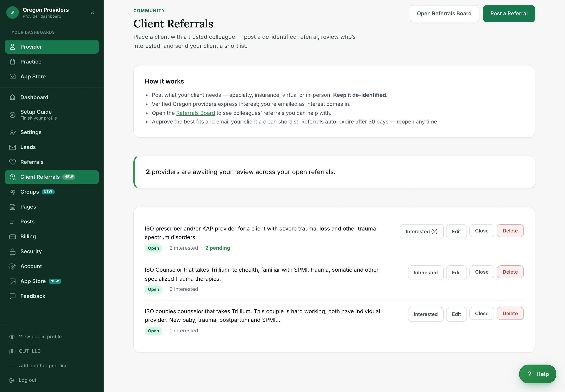
Task: Click the Security lock icon
Action: [x=13, y=251]
